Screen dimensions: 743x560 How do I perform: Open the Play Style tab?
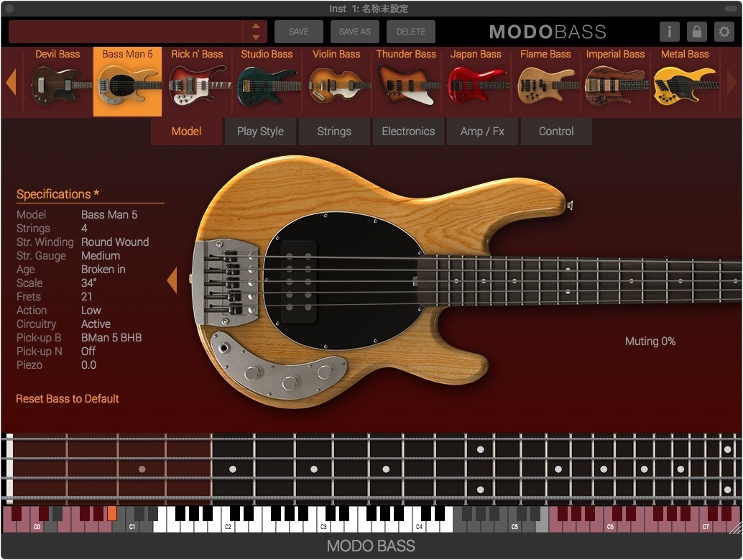click(x=260, y=132)
